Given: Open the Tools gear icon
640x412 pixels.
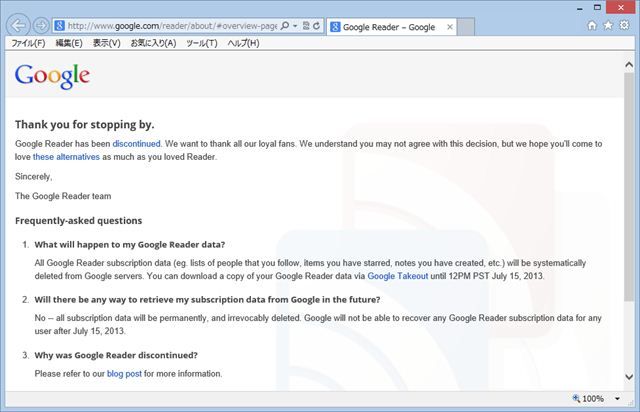Looking at the screenshot, I should coord(624,25).
